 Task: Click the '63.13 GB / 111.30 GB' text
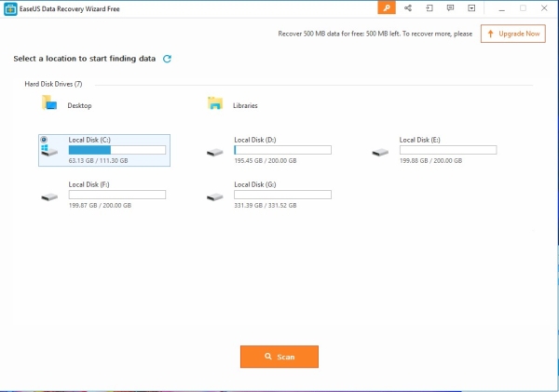coord(99,161)
